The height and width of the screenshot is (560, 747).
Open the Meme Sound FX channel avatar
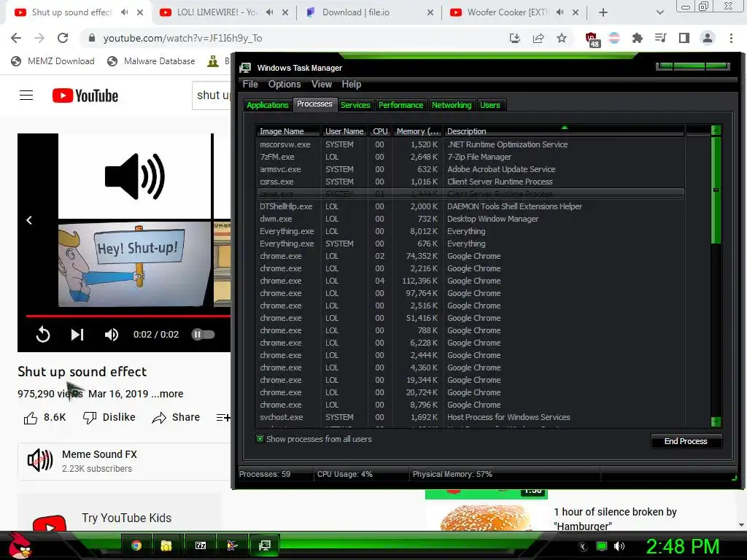40,461
